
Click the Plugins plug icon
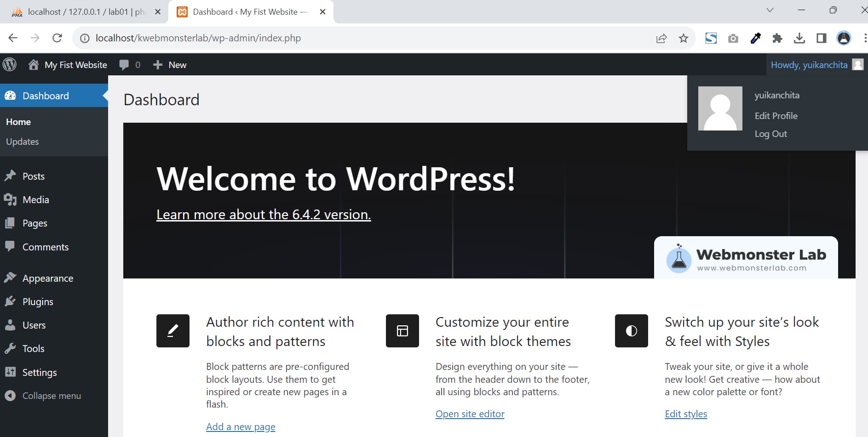point(10,301)
